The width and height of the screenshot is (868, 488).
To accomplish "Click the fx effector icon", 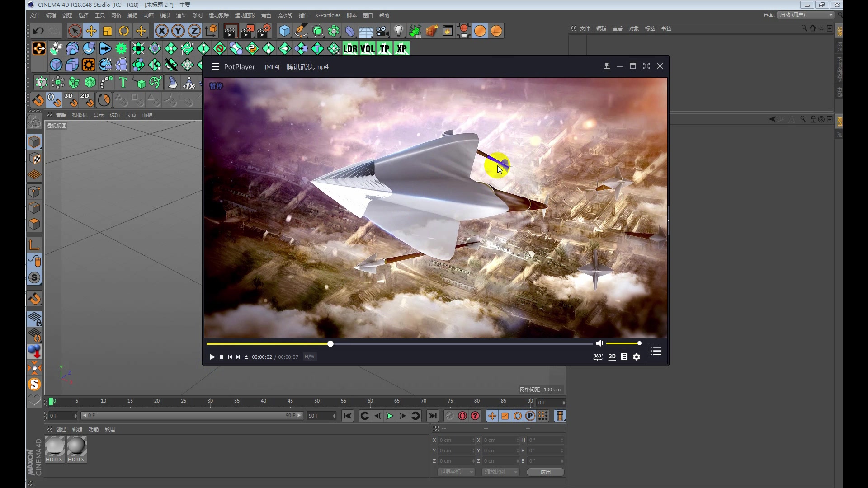I will tap(189, 82).
